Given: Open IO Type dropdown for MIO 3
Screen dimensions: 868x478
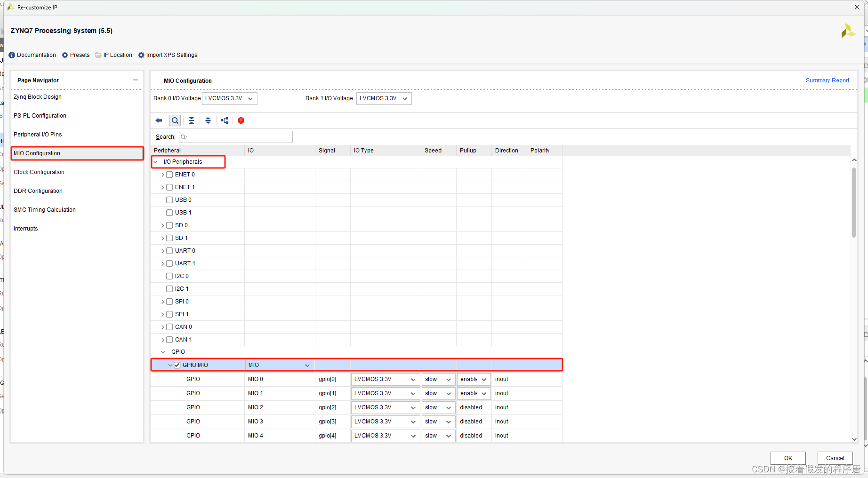Looking at the screenshot, I should click(x=385, y=422).
